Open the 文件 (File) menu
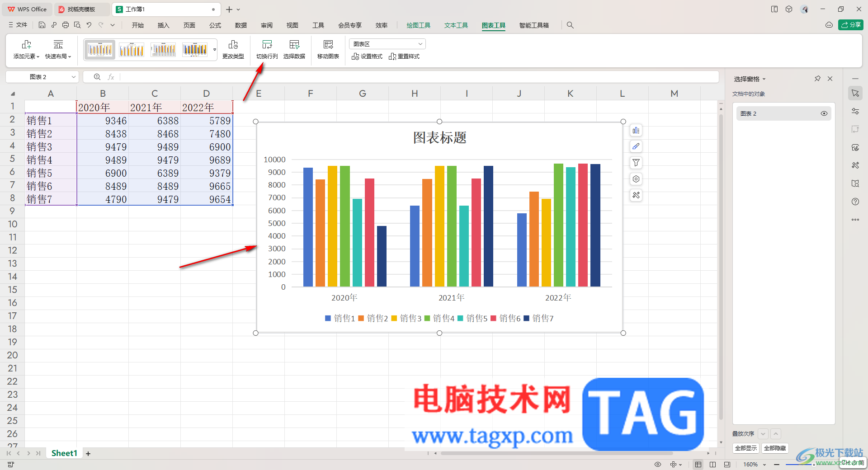Viewport: 868px width, 470px height. coord(18,25)
